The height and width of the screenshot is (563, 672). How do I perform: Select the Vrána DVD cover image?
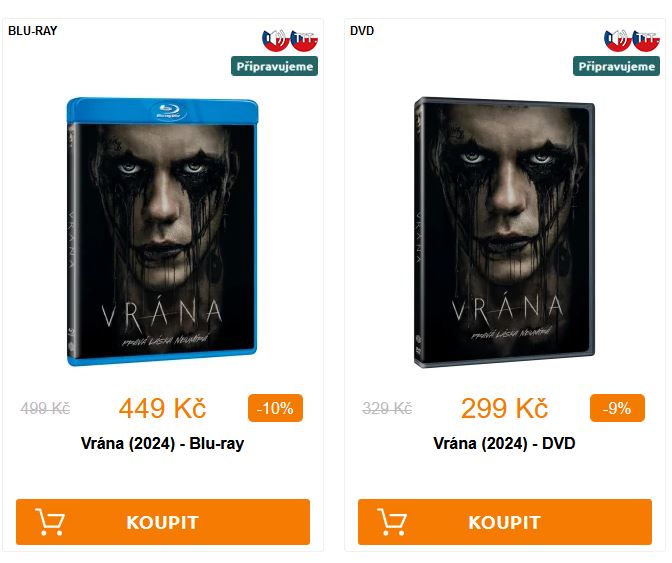pos(504,232)
